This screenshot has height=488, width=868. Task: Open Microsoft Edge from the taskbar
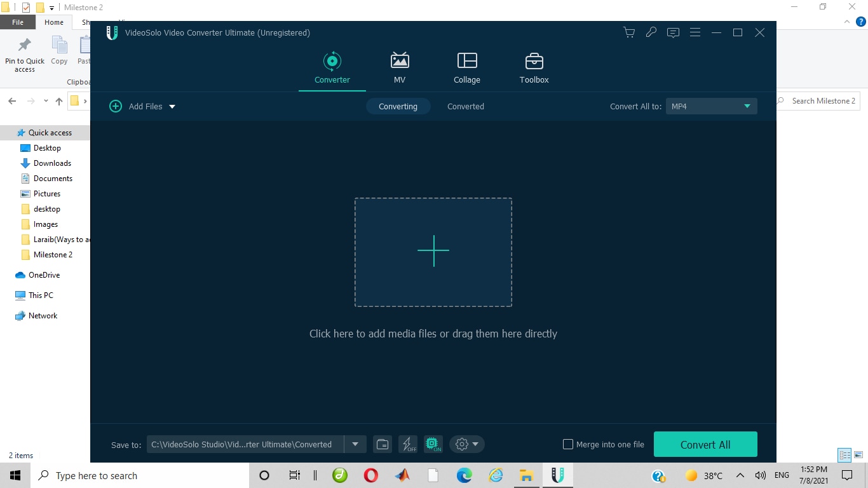click(465, 475)
